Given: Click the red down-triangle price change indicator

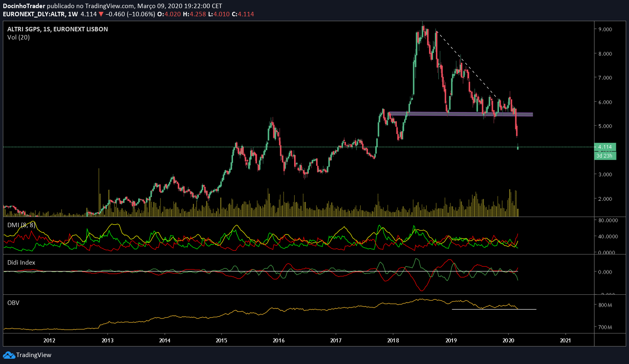Looking at the screenshot, I should click(101, 14).
